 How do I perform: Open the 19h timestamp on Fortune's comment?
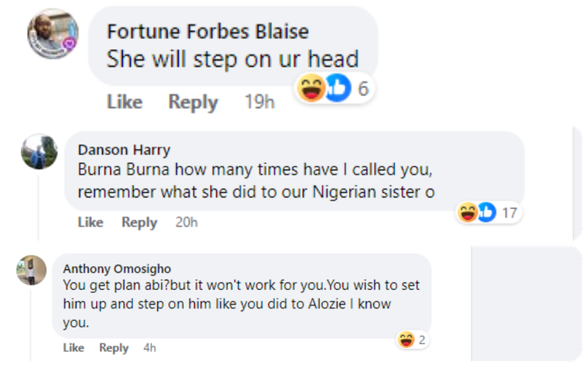point(259,101)
